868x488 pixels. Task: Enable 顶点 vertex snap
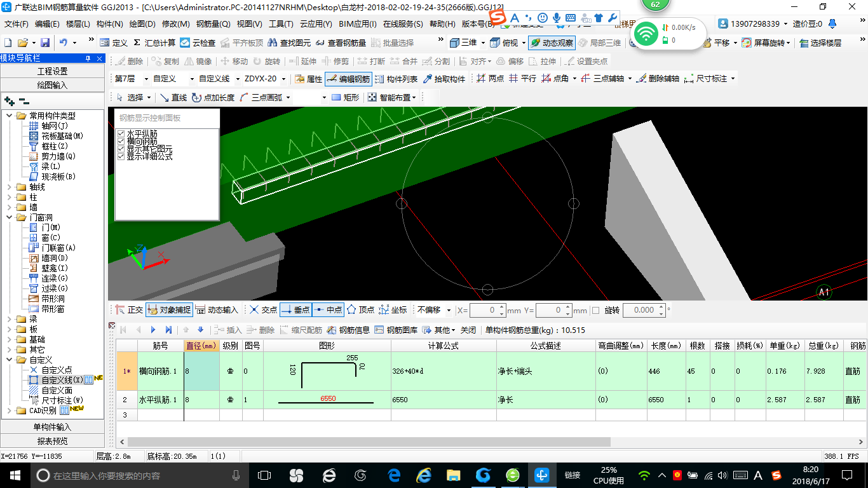tap(360, 310)
